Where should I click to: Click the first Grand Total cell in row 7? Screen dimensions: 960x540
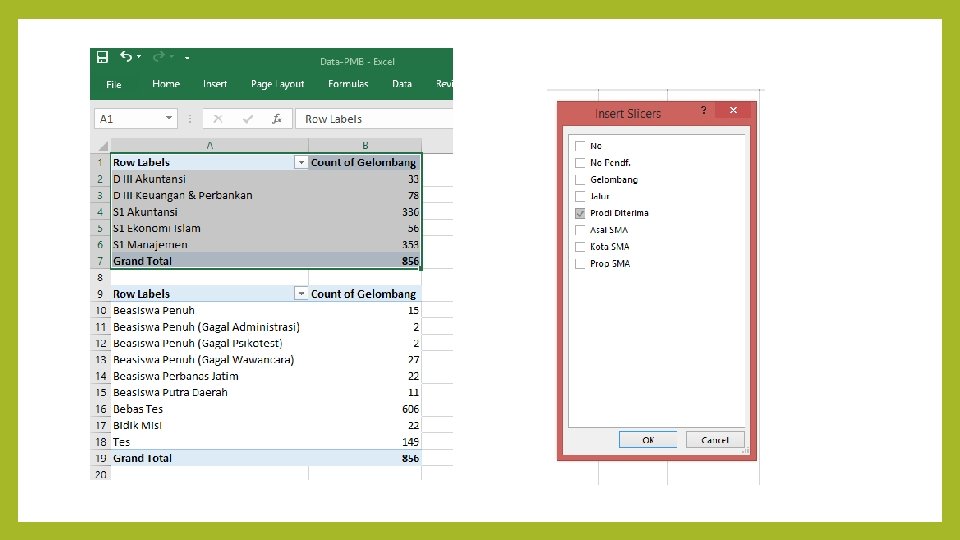(209, 261)
